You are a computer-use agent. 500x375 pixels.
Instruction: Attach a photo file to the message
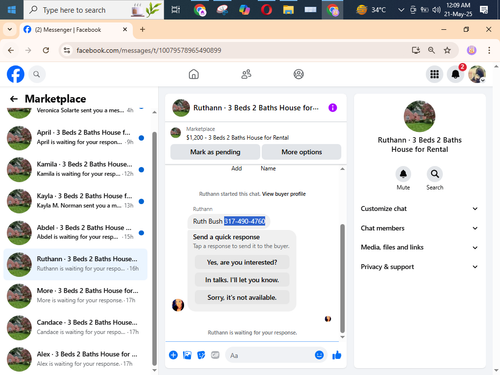187,355
